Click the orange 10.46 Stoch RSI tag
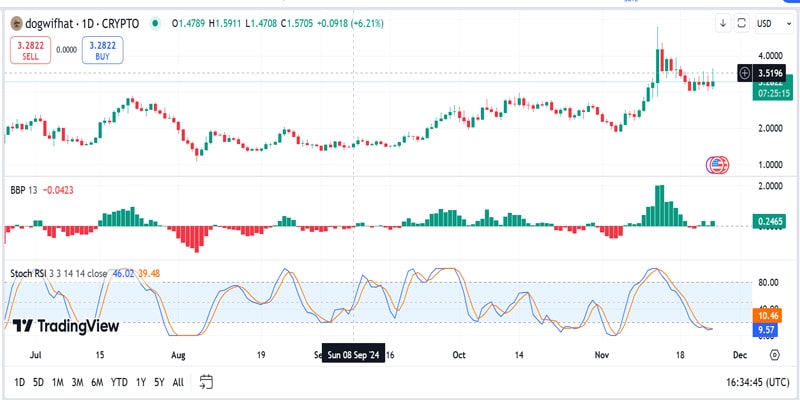Screen dimensions: 800x400 [767, 316]
